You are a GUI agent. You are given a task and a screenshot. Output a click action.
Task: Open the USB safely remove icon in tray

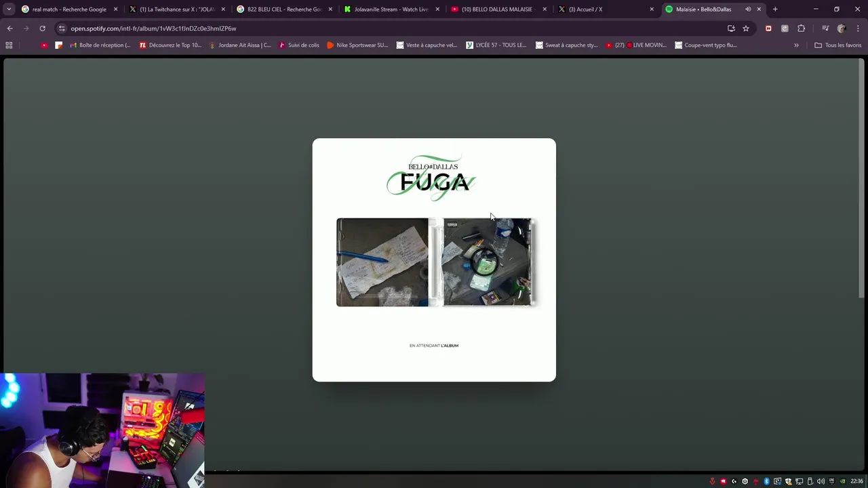pos(810,481)
